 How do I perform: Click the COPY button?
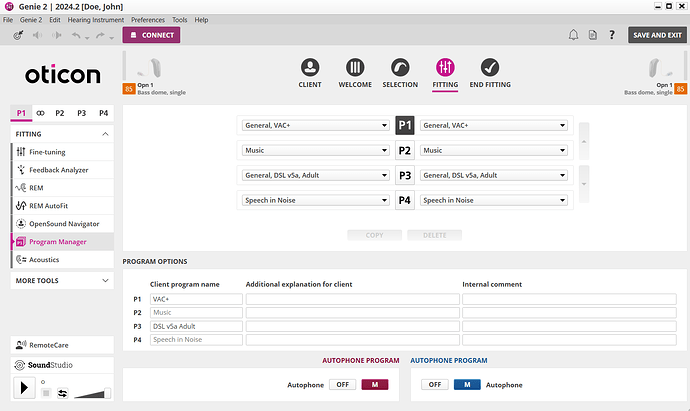click(374, 235)
